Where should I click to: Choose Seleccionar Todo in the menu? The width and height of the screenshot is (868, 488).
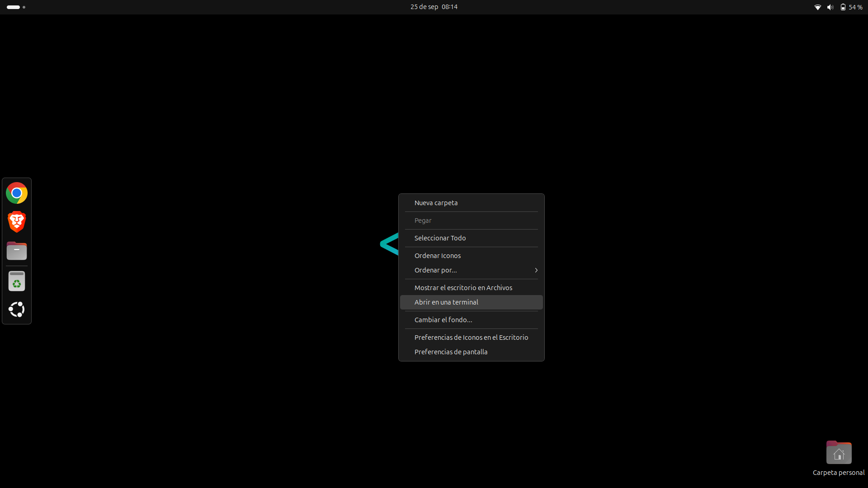[472, 238]
